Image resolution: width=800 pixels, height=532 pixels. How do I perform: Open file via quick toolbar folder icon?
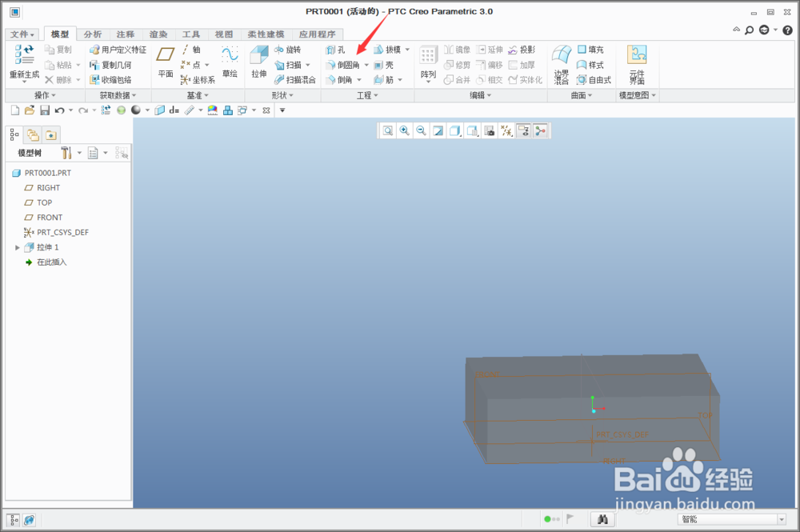[x=30, y=110]
